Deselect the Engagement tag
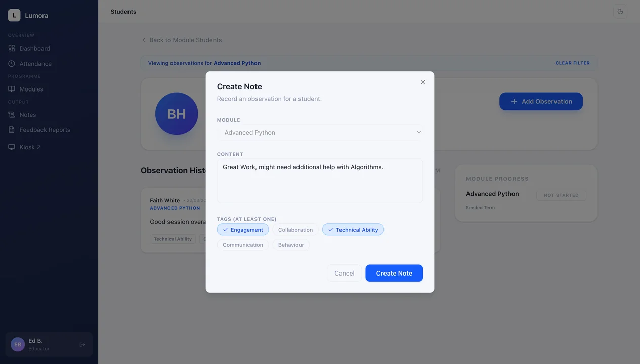 coord(242,229)
